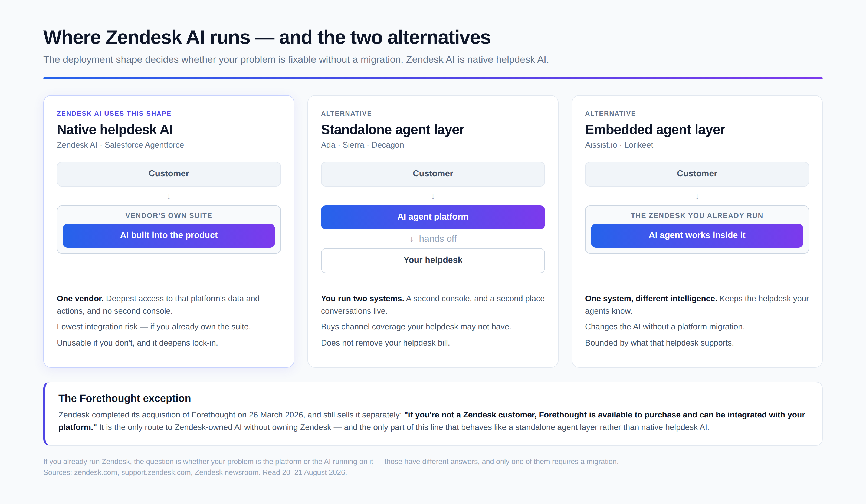Viewport: 866px width, 504px height.
Task: Open the 'Native helpdesk AI' heading
Action: coord(115,130)
